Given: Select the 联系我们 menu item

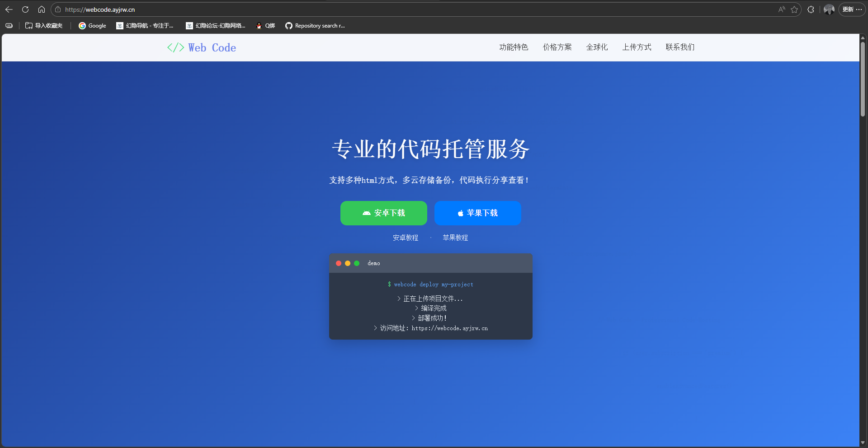Looking at the screenshot, I should (680, 47).
